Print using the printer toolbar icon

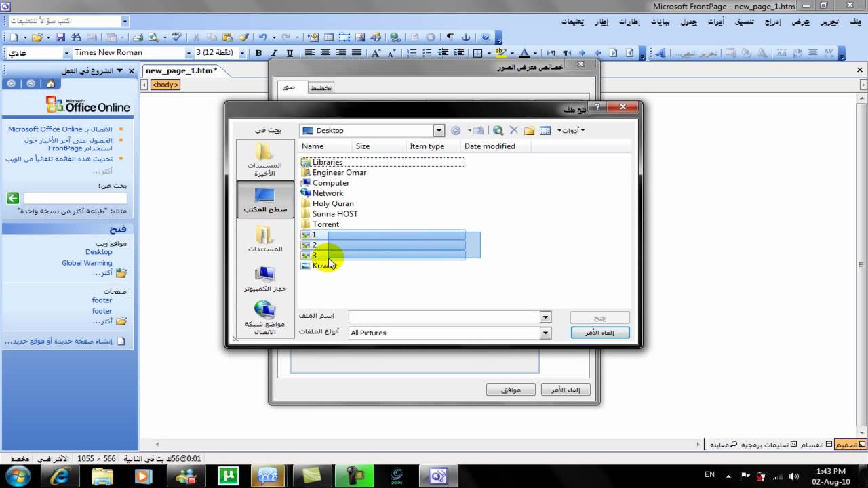click(x=138, y=37)
